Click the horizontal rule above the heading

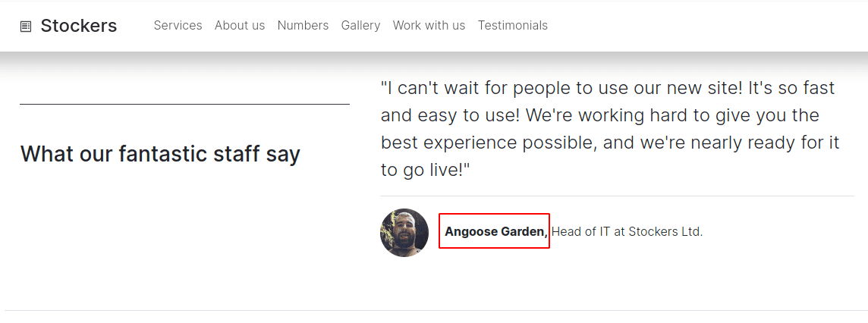click(184, 104)
